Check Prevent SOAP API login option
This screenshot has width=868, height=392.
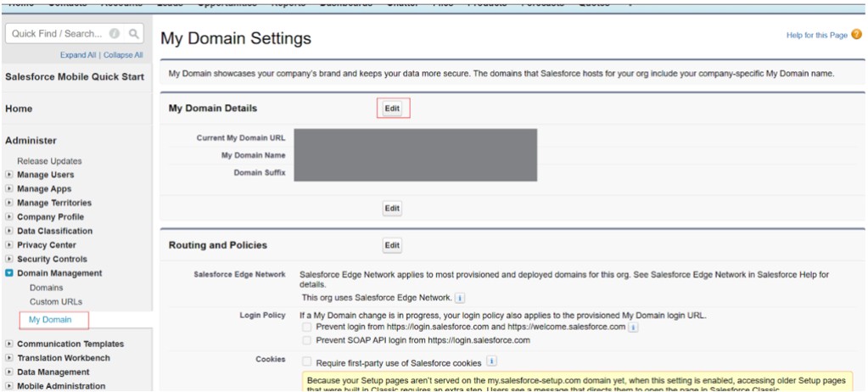[306, 340]
